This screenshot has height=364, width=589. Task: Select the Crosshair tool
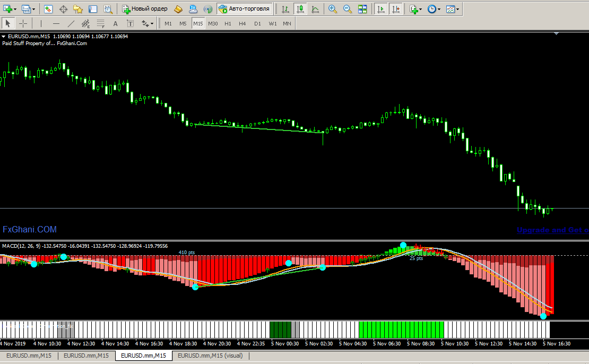coord(23,23)
